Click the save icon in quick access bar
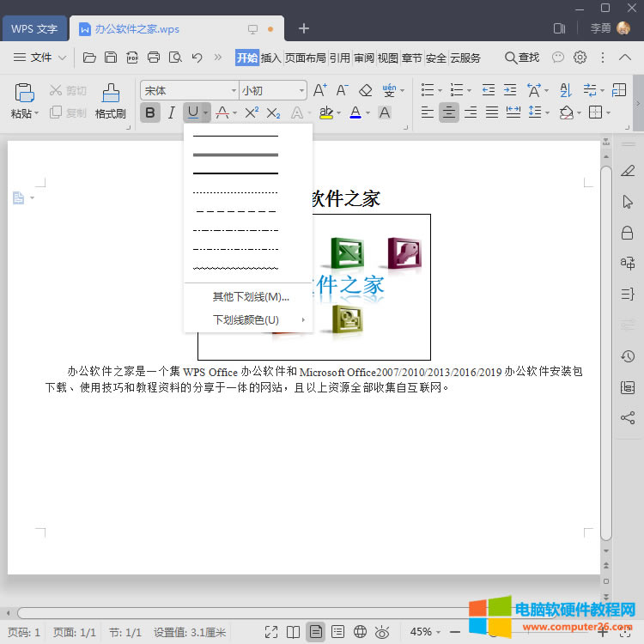 111,58
